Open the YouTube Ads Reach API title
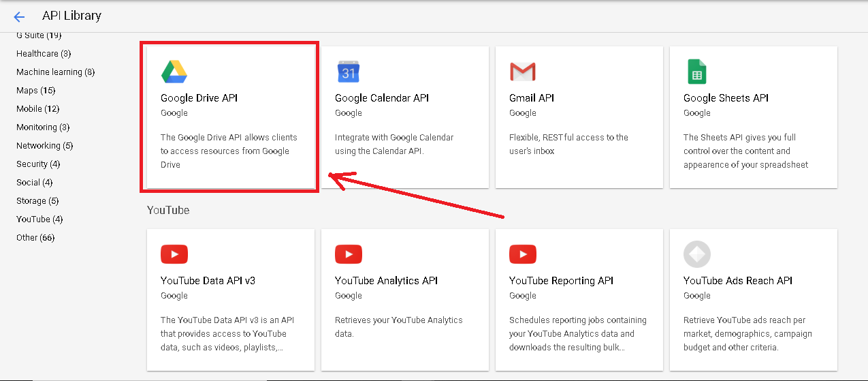This screenshot has height=381, width=868. [x=738, y=281]
